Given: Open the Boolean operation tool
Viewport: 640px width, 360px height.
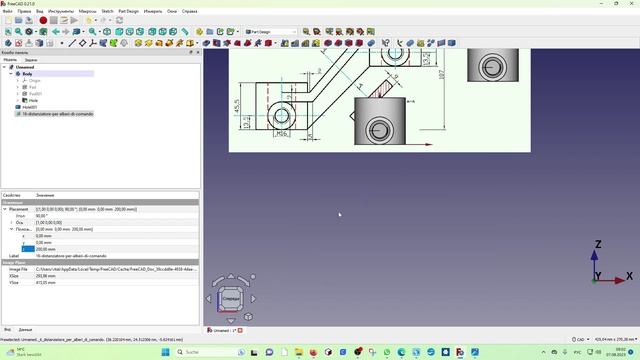Looking at the screenshot, I should point(371,43).
